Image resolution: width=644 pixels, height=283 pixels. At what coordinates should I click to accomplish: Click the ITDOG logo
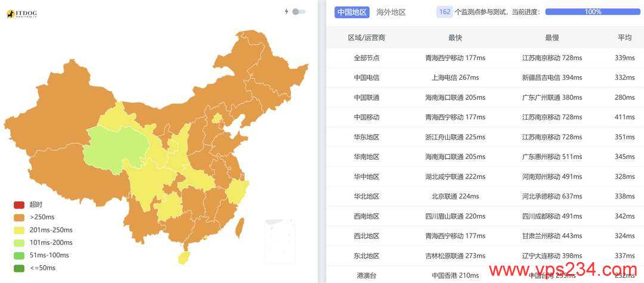coord(24,13)
